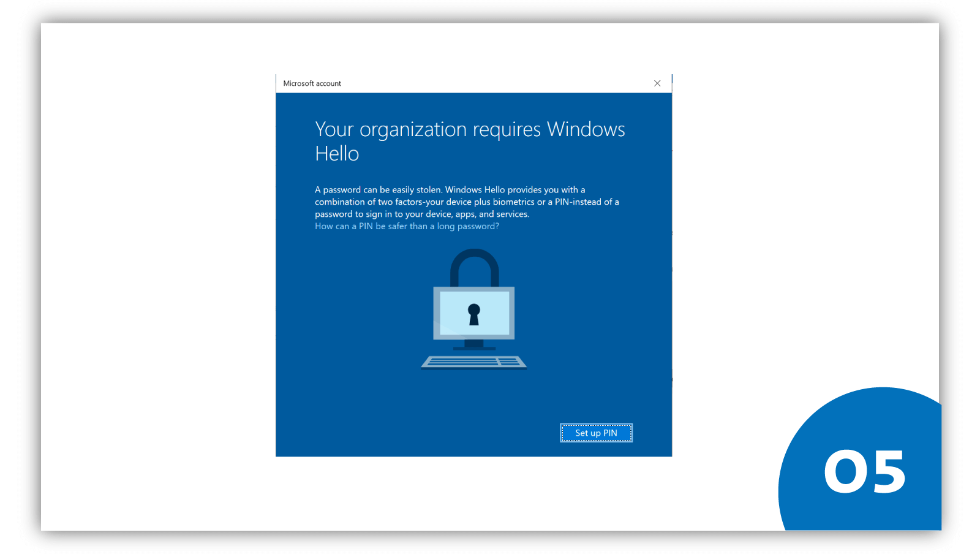980x554 pixels.
Task: Click the Set up PIN button
Action: coord(596,433)
